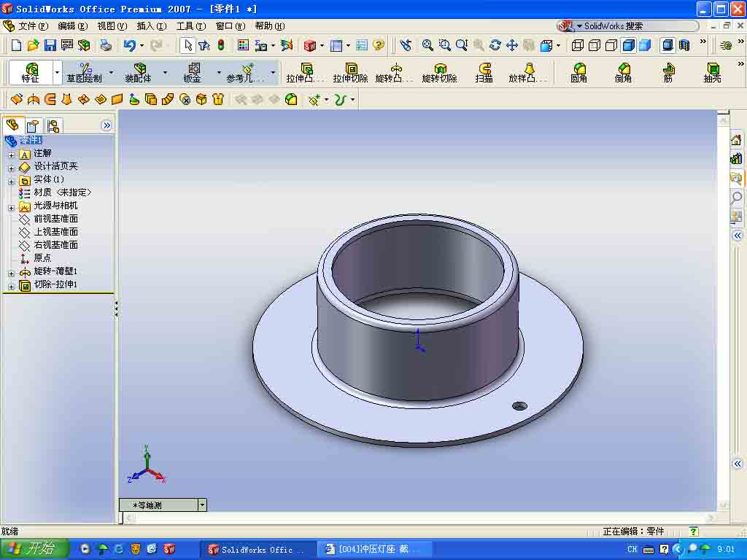747x560 pixels.
Task: Expand the 切除-拉伸1 feature node
Action: pos(11,286)
